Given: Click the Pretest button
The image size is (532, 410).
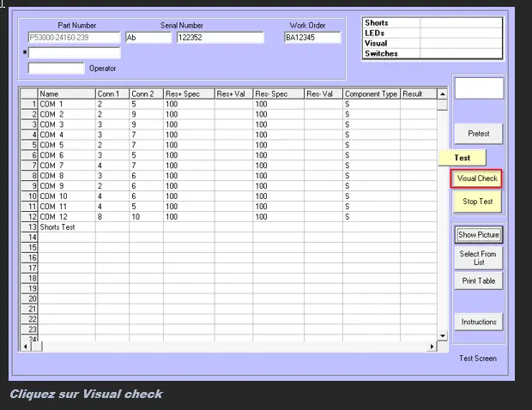Looking at the screenshot, I should pyautogui.click(x=479, y=134).
